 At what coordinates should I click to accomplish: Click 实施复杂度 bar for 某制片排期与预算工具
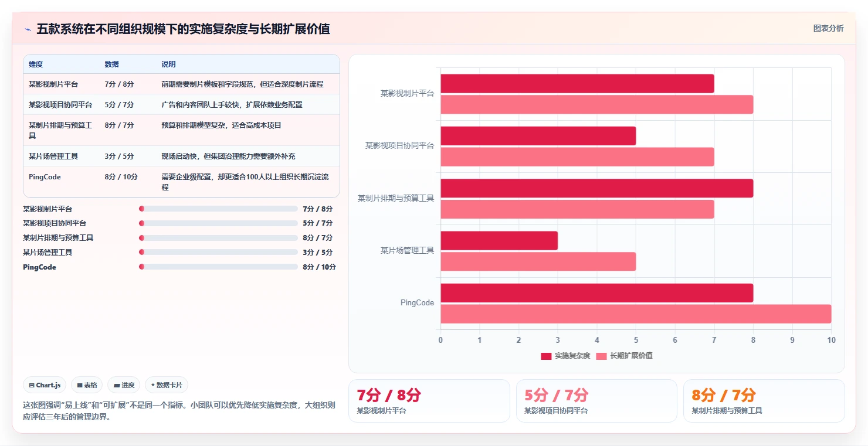(596, 188)
